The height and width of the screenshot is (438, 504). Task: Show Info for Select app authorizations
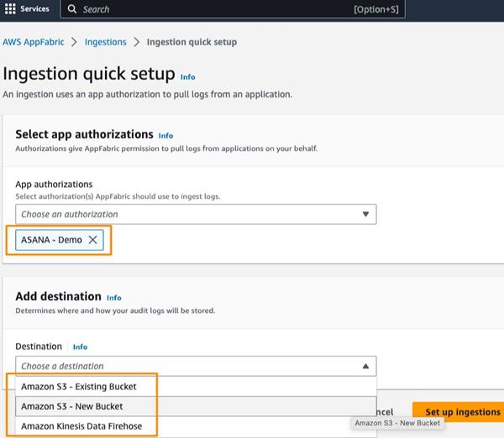click(x=165, y=135)
